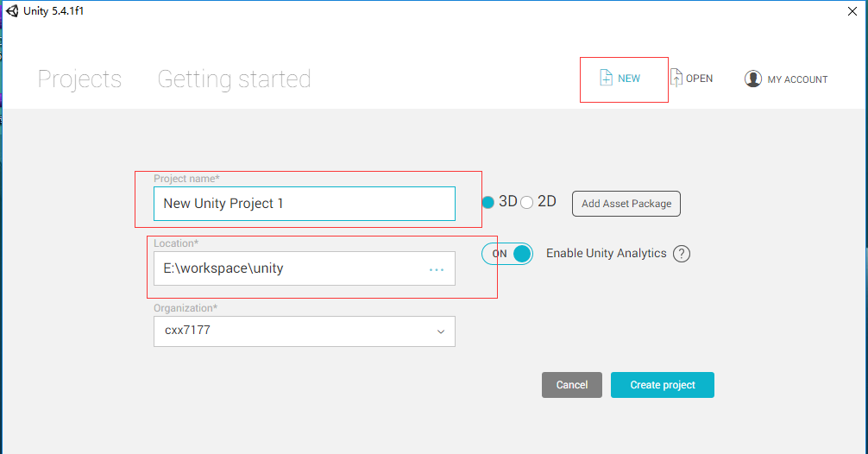Viewport: 868px width, 454px height.
Task: Browse location with the three-dots icon
Action: [x=437, y=269]
